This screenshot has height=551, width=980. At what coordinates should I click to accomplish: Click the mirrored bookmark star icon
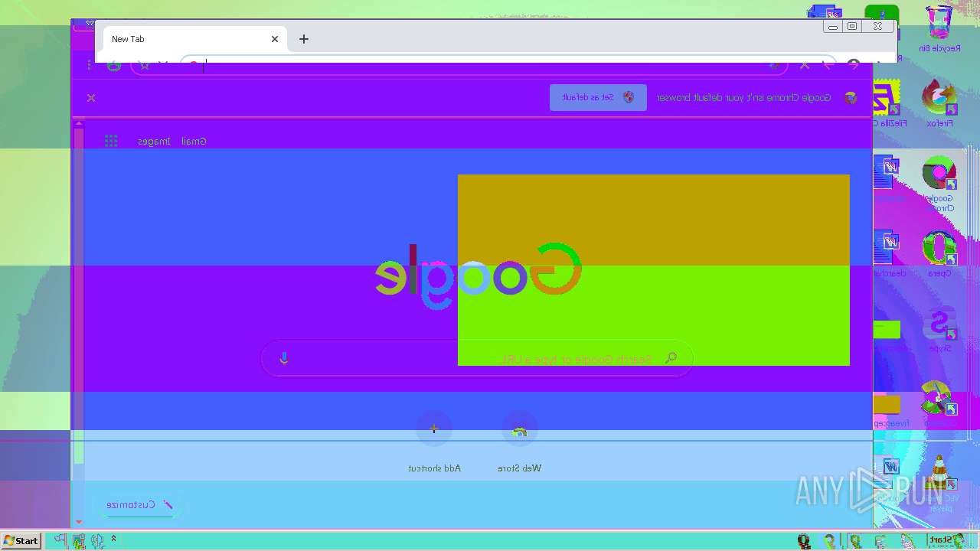pyautogui.click(x=145, y=65)
